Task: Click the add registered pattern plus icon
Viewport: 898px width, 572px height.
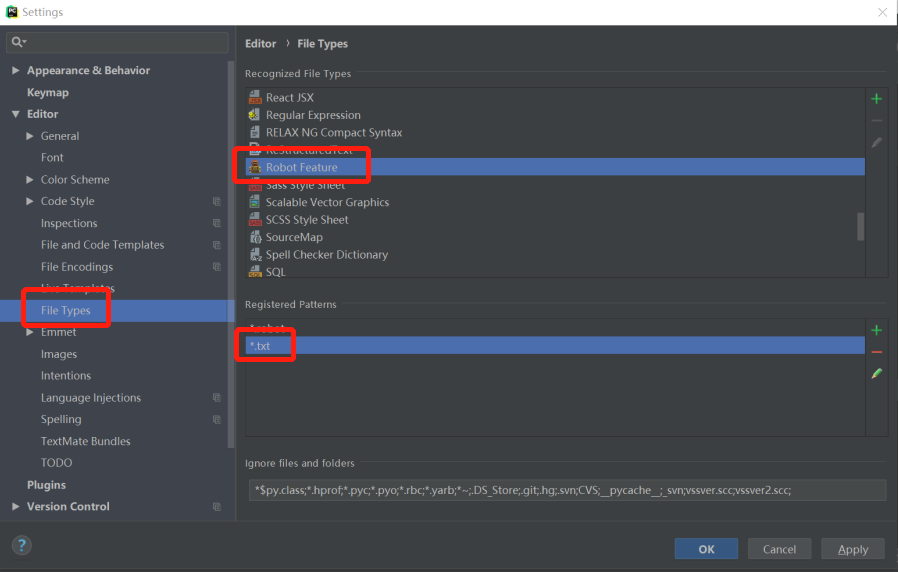Action: (876, 330)
